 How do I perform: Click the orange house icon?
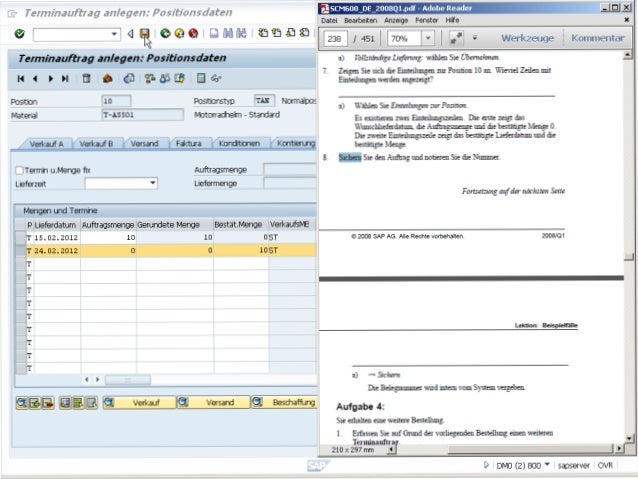pos(107,78)
